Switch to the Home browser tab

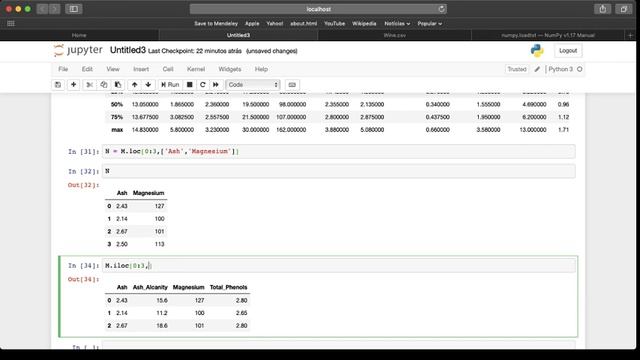pos(79,36)
